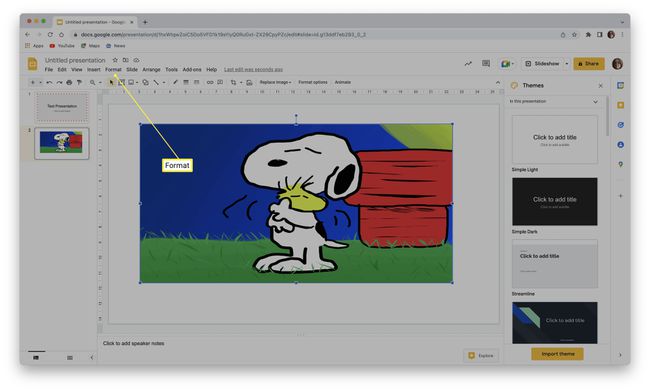Open the new slide layout dropdown arrow
Viewport: 650px width, 391px height.
click(40, 83)
